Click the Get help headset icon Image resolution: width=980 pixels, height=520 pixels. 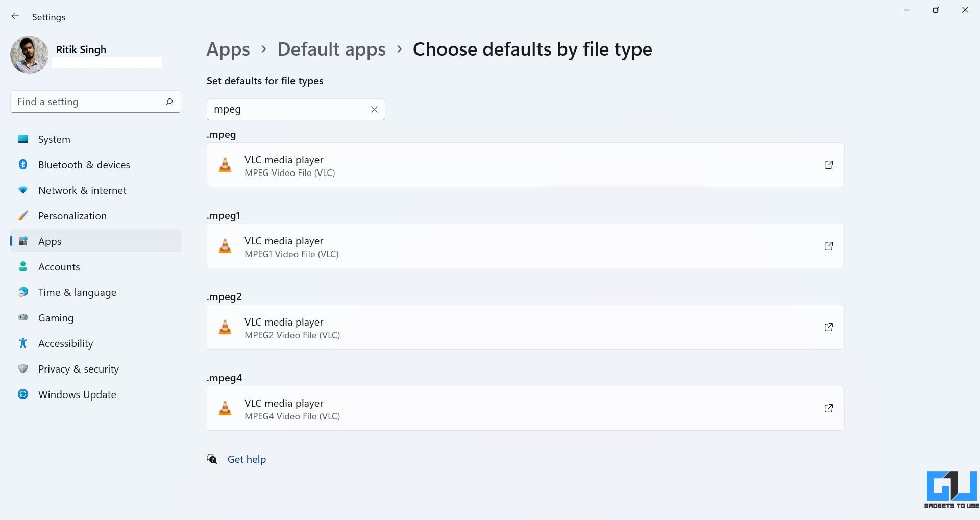(x=212, y=459)
